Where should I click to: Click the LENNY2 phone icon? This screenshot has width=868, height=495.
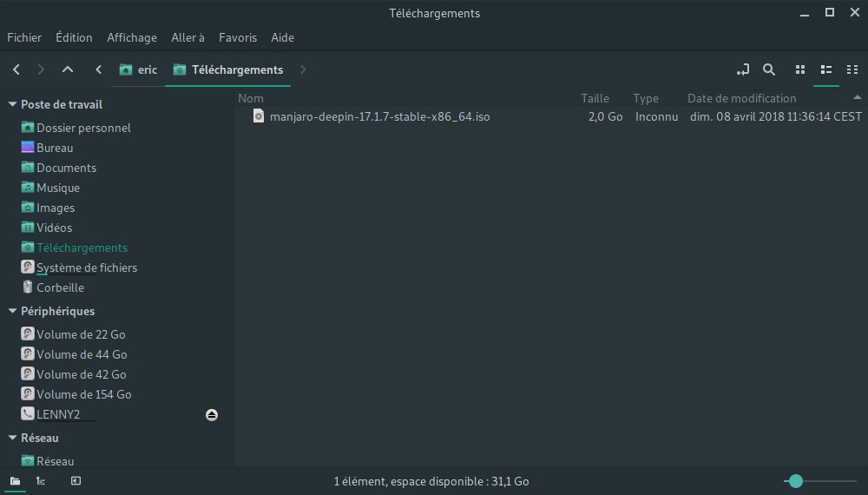tap(28, 413)
